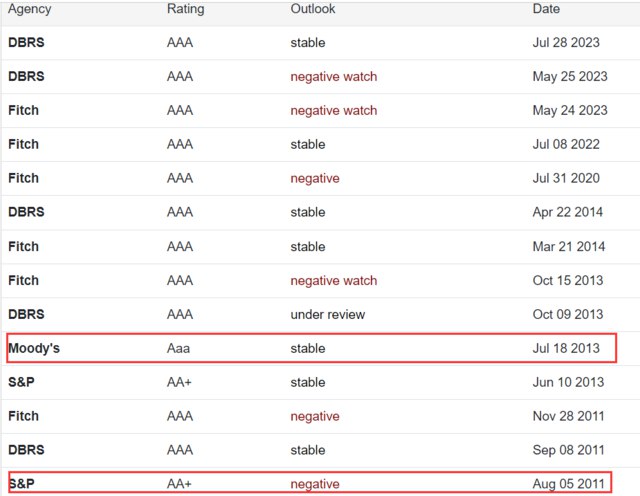The image size is (640, 496).
Task: Select S&P in the Jun 10 2013 row
Action: (21, 382)
